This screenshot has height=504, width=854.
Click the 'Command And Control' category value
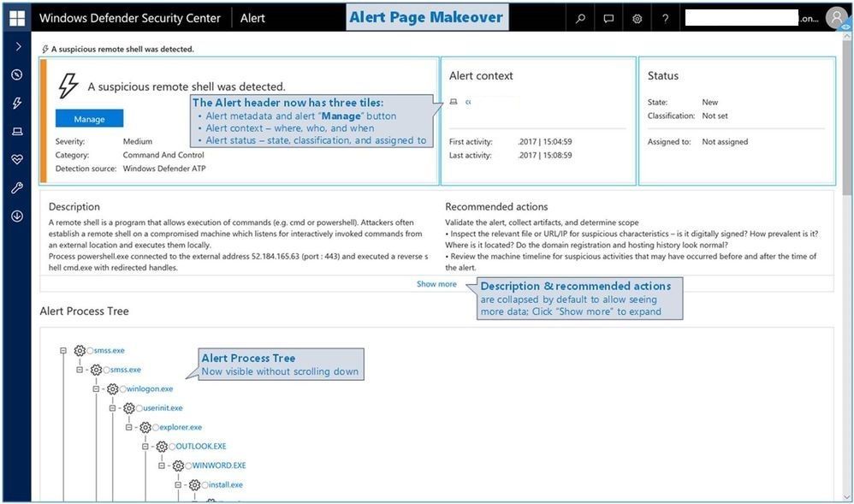(163, 155)
